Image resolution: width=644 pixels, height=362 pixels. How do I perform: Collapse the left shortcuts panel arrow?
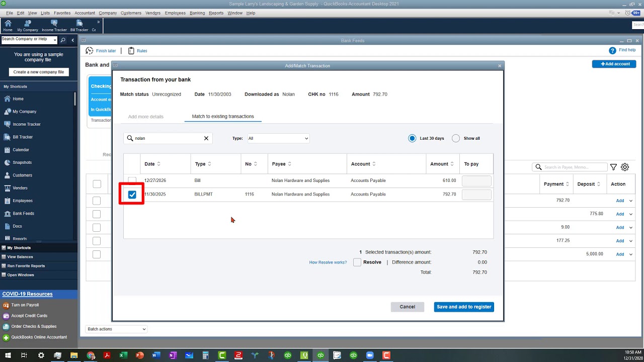coord(72,40)
